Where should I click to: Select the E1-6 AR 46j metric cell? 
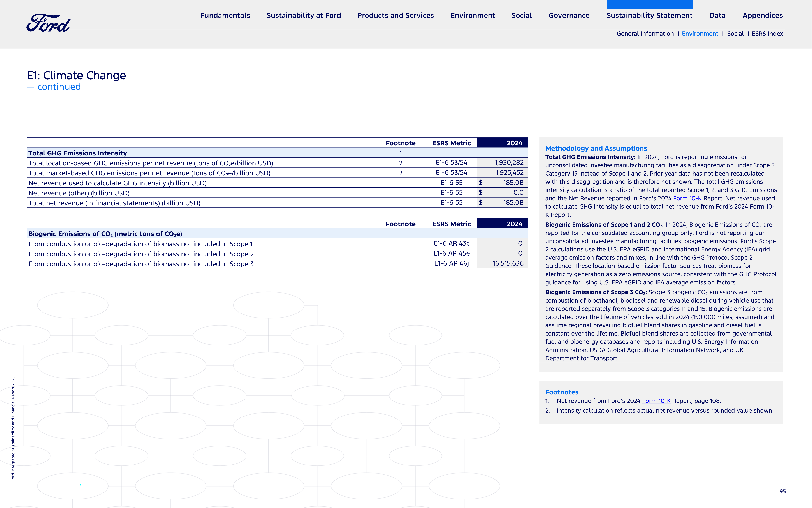click(x=452, y=263)
